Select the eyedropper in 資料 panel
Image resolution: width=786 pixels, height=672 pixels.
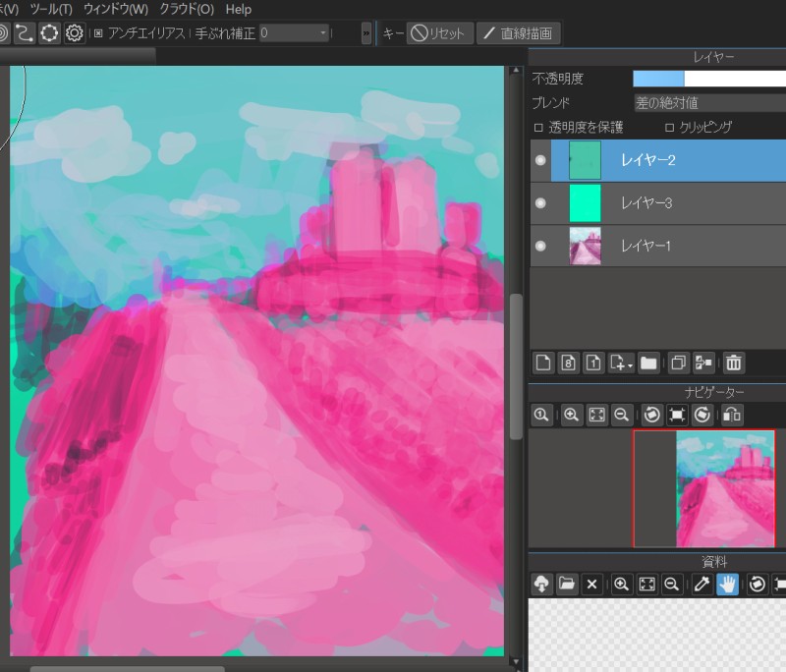[x=702, y=585]
